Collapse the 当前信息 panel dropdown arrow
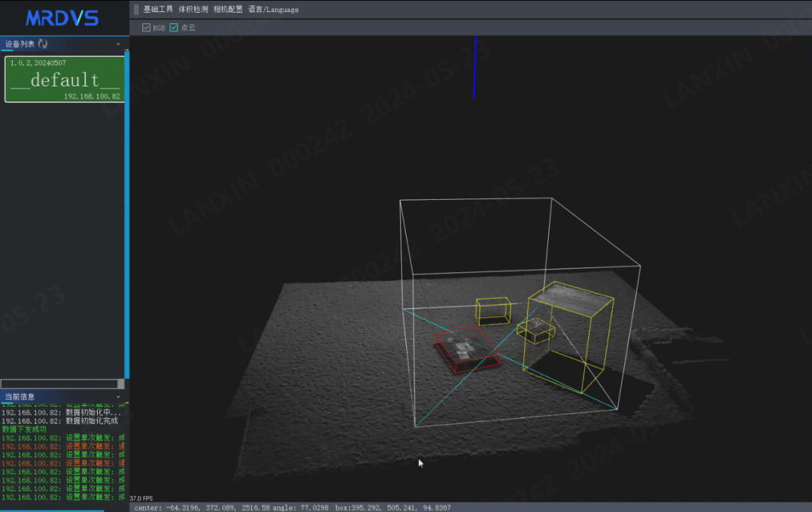 (x=118, y=396)
